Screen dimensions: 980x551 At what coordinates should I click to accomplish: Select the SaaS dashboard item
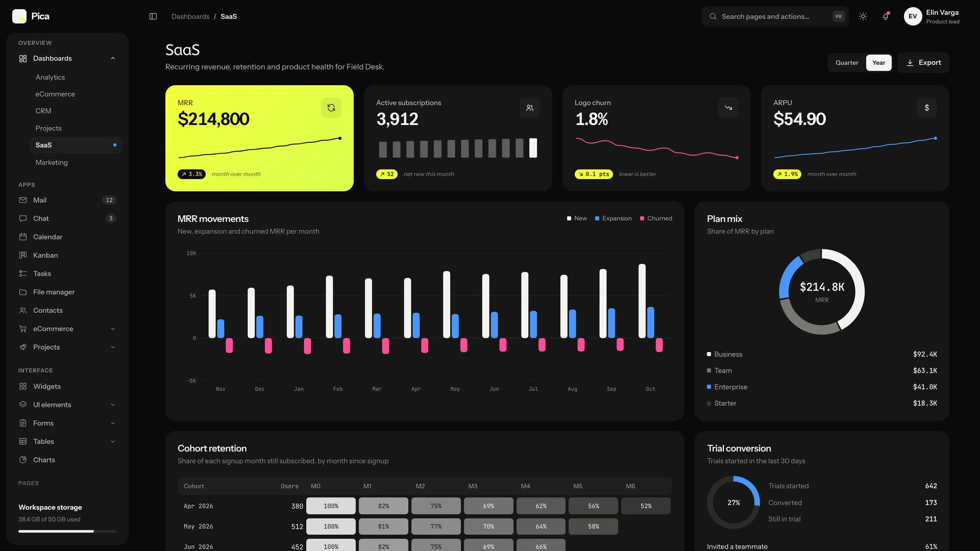pos(76,145)
